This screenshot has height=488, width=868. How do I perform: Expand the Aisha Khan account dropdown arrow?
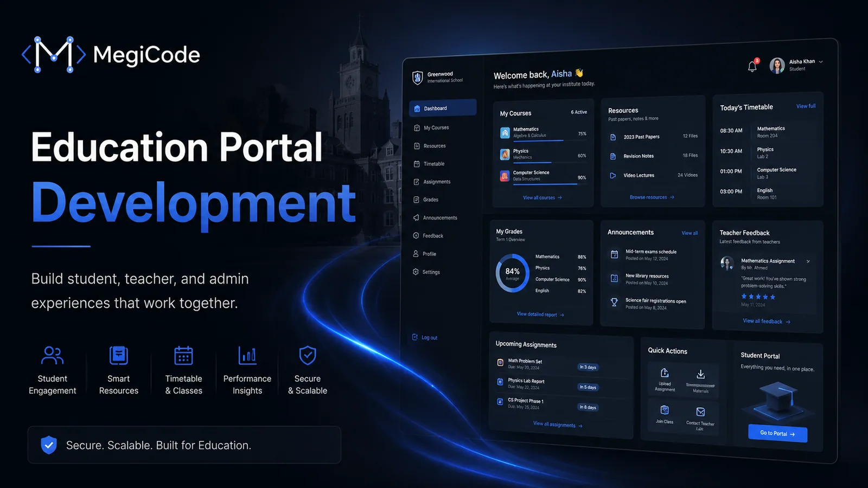click(x=821, y=62)
